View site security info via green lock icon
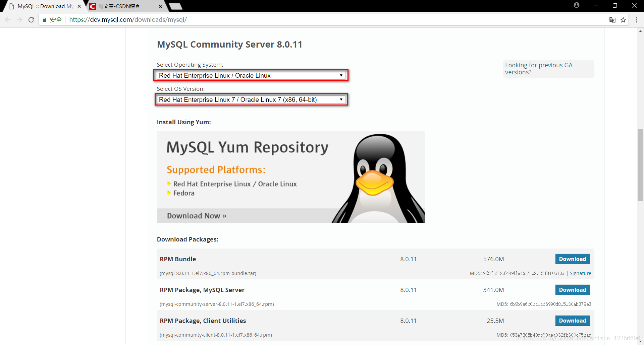The width and height of the screenshot is (644, 345). pos(44,20)
